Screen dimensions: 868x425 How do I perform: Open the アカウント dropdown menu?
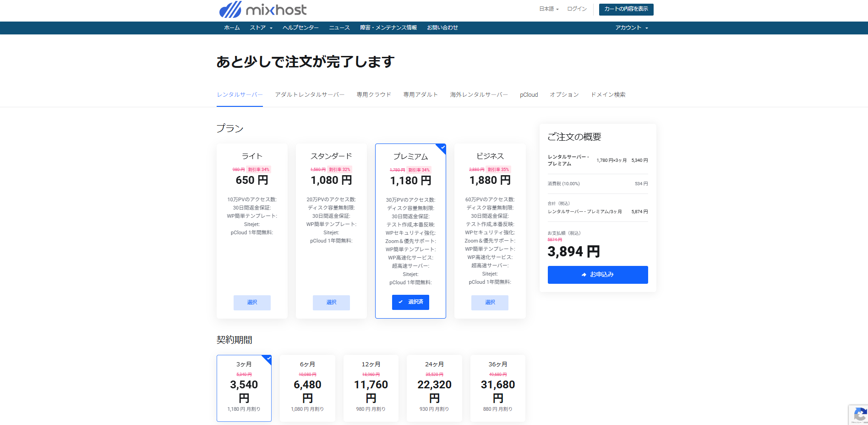coord(631,28)
